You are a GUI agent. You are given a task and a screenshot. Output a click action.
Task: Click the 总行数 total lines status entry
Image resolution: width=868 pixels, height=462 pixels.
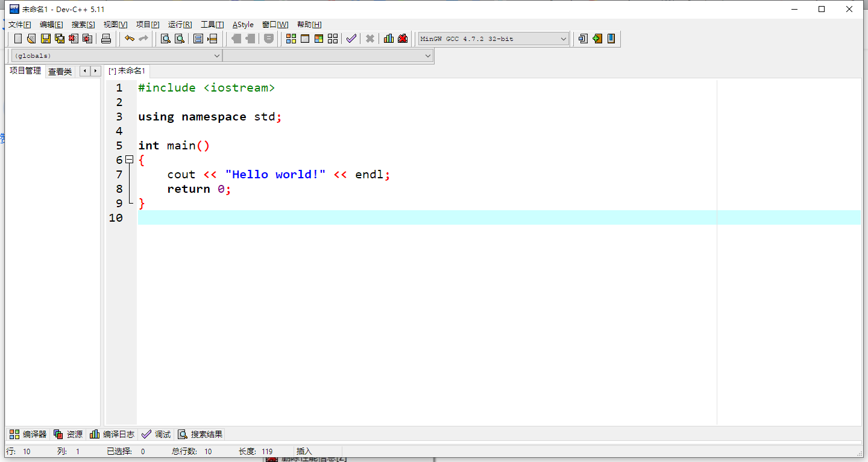pos(192,451)
